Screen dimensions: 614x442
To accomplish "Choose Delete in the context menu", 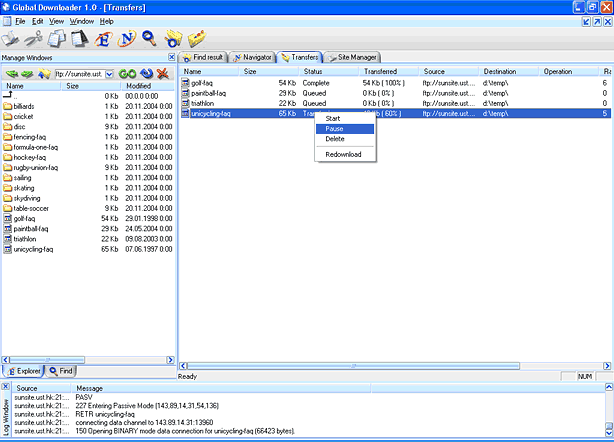I will coord(345,139).
